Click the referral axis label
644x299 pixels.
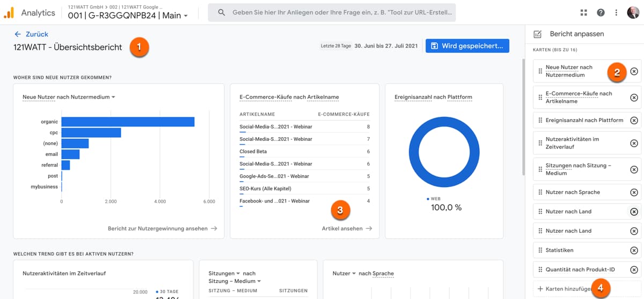49,165
